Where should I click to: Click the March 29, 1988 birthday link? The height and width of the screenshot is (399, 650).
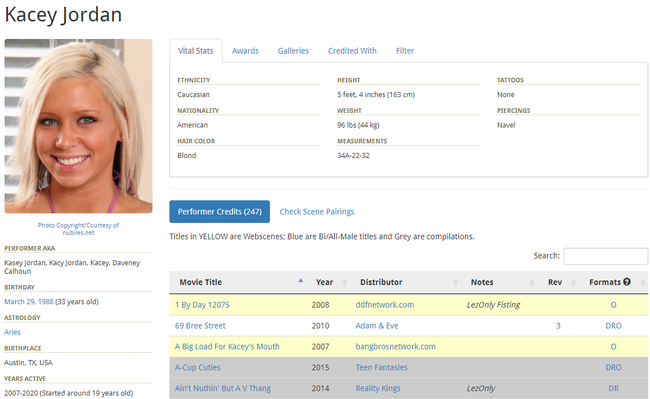tap(29, 302)
